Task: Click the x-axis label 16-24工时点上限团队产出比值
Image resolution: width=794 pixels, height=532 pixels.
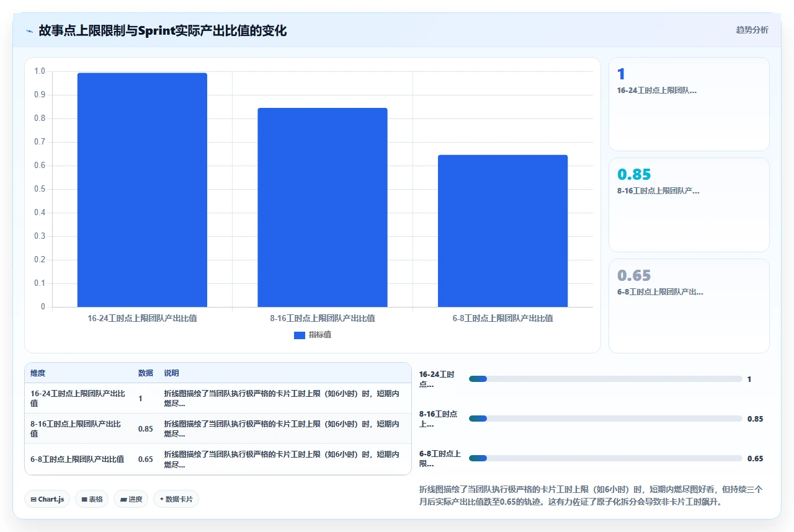Action: click(143, 318)
